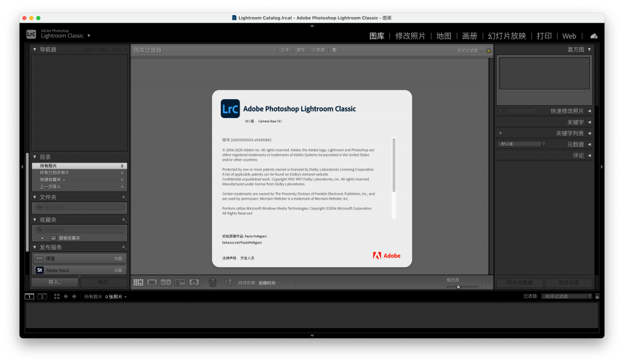Open Survey view icon

180,282
